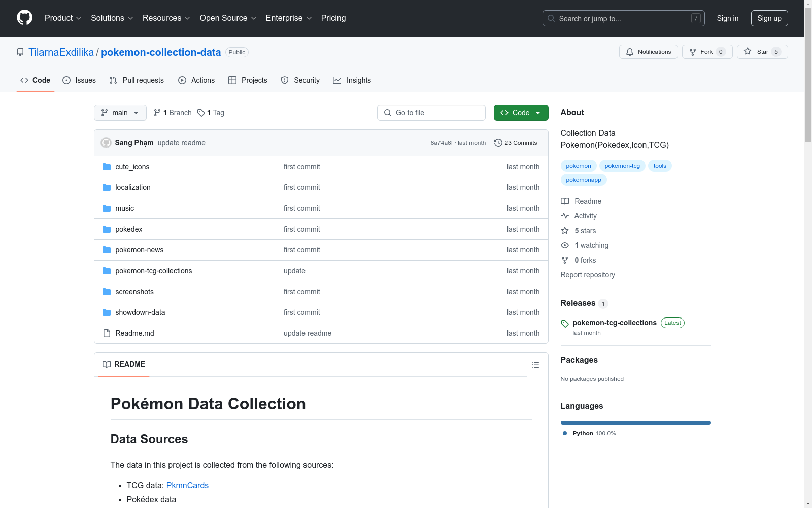Click Report repository link

point(588,275)
